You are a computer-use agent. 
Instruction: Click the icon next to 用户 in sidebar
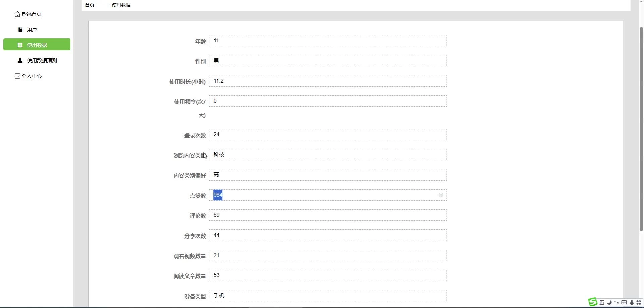(x=20, y=30)
